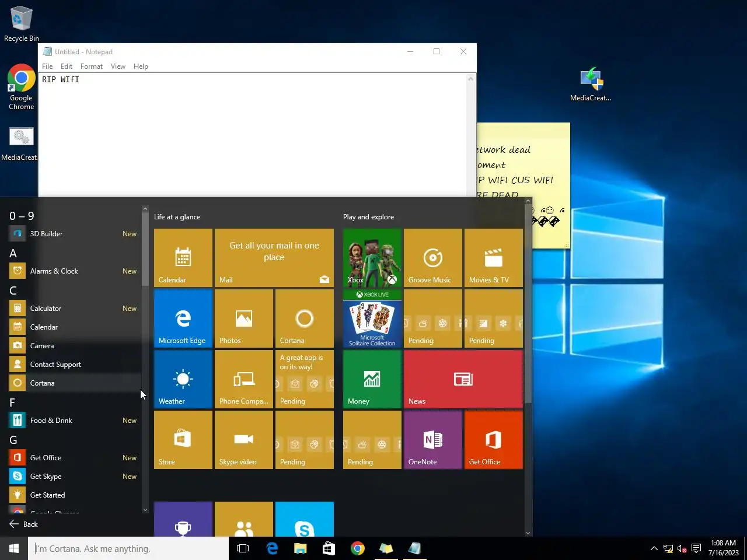Click in the Notepad text area
Image resolution: width=747 pixels, height=560 pixels.
(x=253, y=135)
